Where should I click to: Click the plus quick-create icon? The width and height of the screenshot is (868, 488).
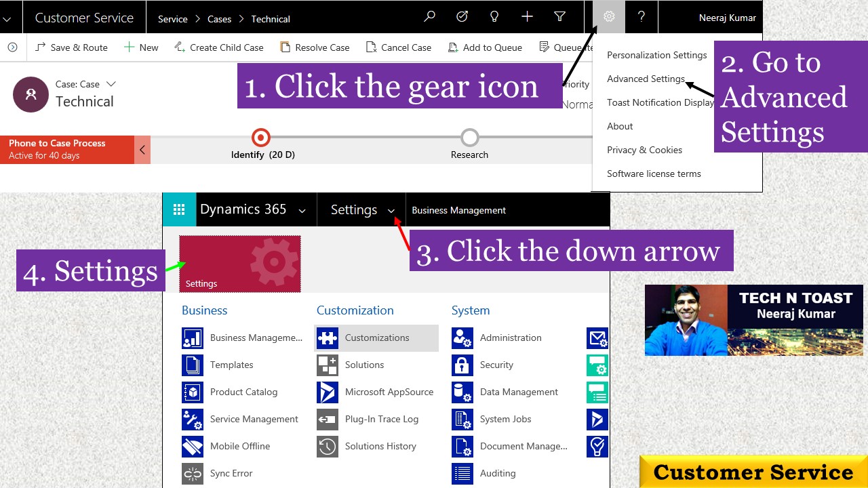coord(527,17)
